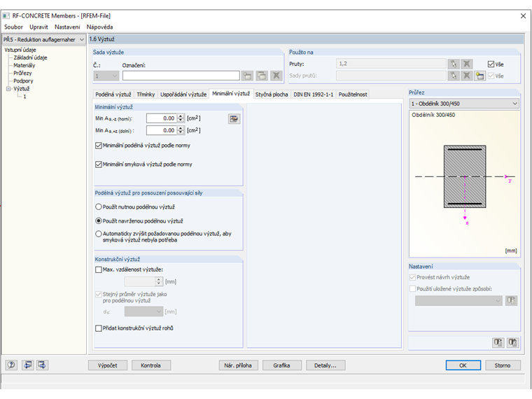Enable Max. vzdálenost výztuže checkbox
This screenshot has width=532, height=399.
(99, 269)
